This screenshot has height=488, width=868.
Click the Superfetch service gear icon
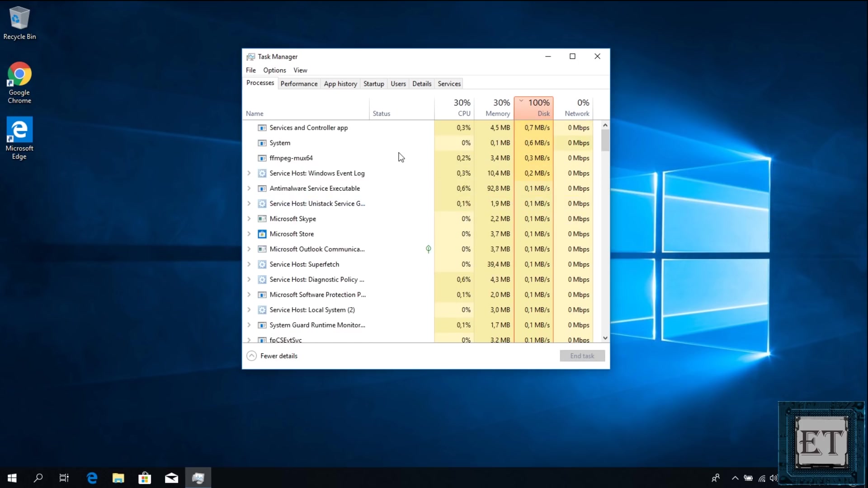[x=262, y=264]
